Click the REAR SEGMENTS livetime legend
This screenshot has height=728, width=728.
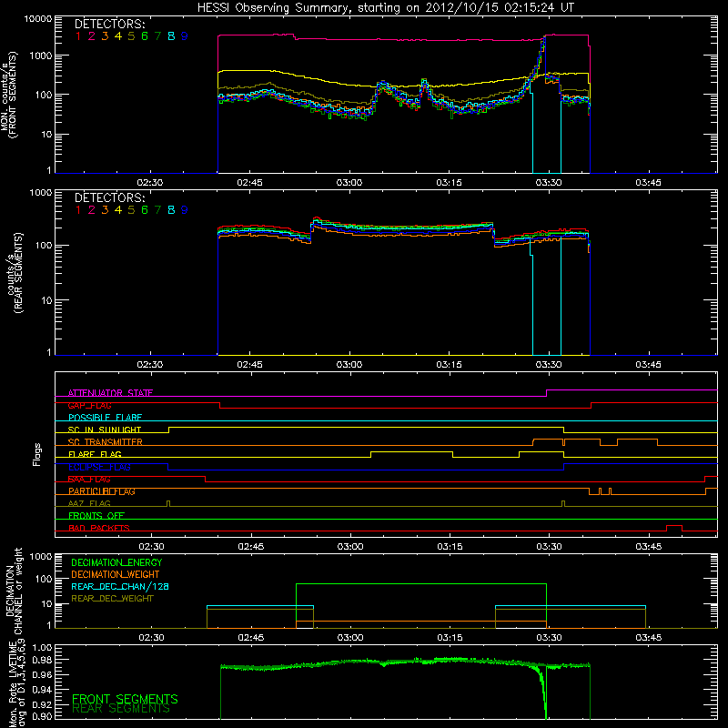[121, 709]
